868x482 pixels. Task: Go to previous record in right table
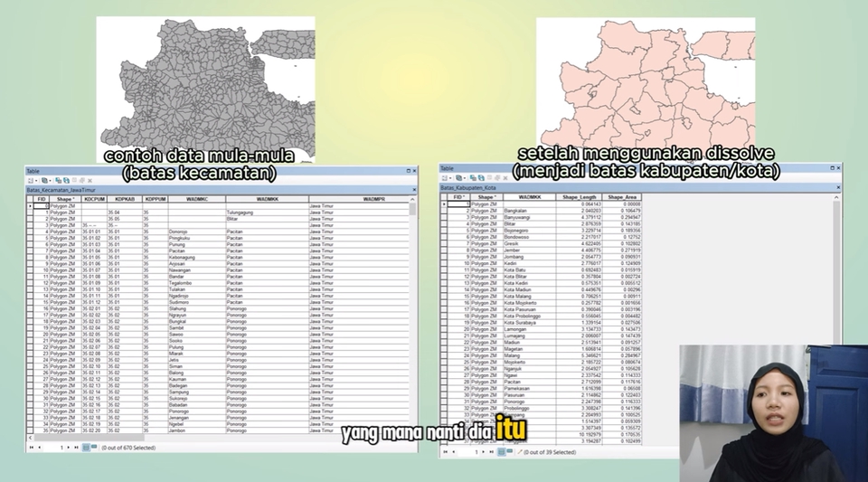pyautogui.click(x=454, y=451)
